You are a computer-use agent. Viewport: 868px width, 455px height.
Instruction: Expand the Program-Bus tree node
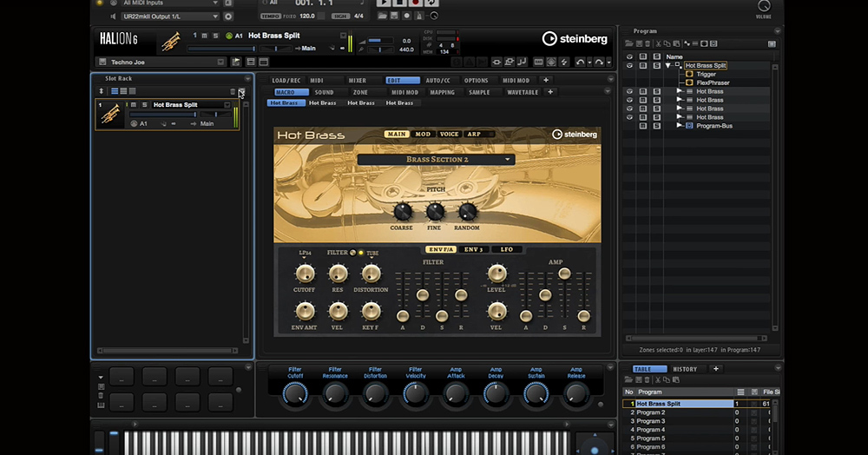click(679, 125)
